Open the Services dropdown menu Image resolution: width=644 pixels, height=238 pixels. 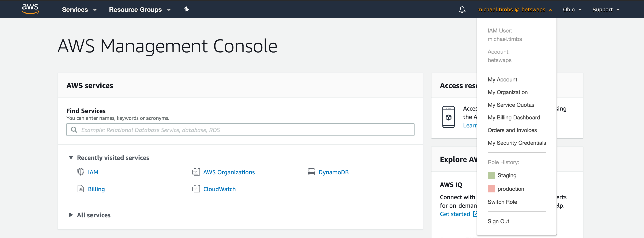click(79, 9)
